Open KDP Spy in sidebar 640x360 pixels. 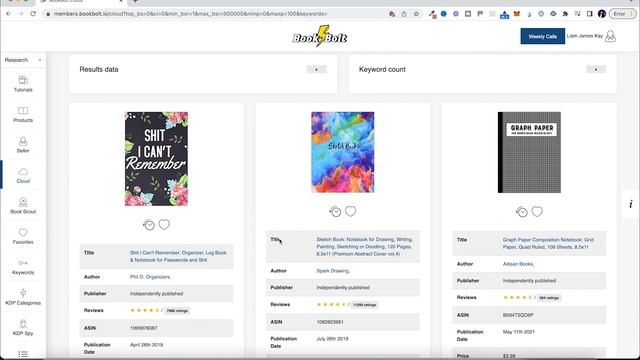click(x=23, y=328)
